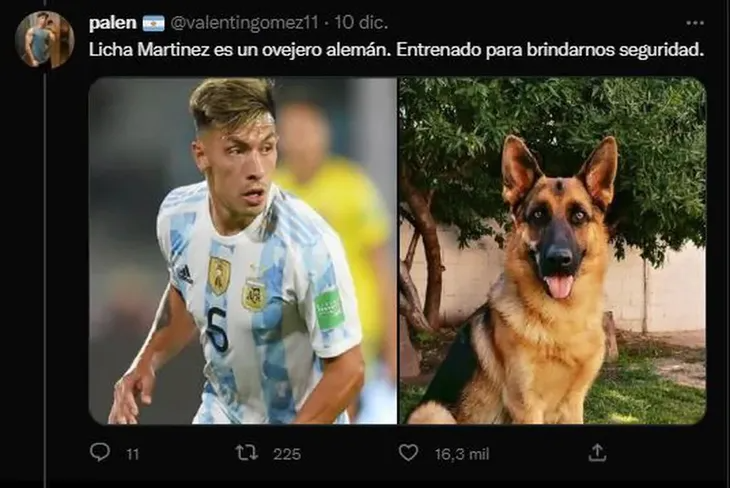Click the display name palen
The image size is (730, 488).
pyautogui.click(x=112, y=23)
